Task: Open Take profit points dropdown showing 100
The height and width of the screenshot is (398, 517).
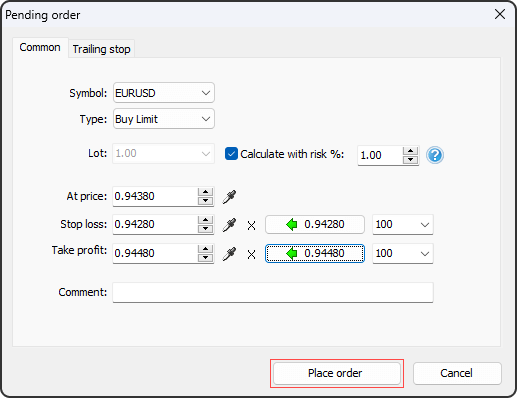Action: 403,253
